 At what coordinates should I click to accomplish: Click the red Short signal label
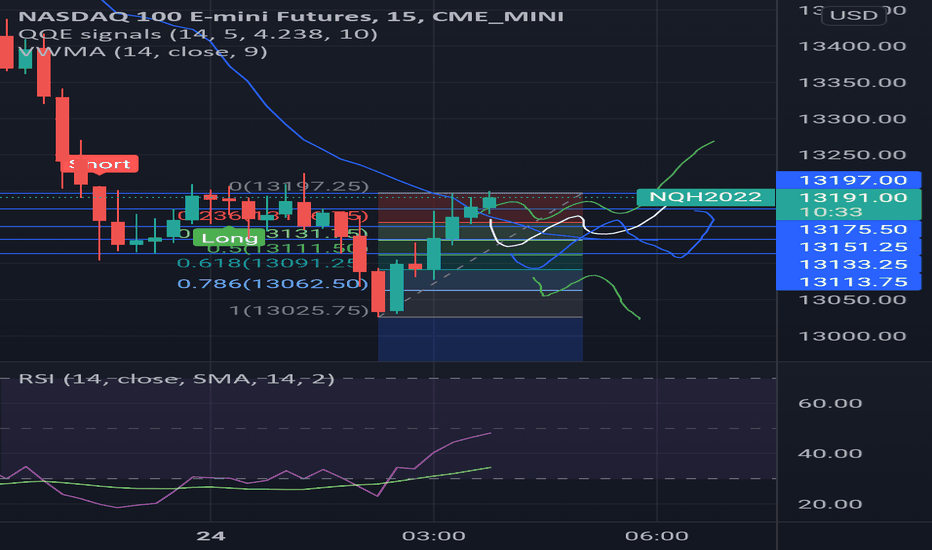pyautogui.click(x=99, y=164)
